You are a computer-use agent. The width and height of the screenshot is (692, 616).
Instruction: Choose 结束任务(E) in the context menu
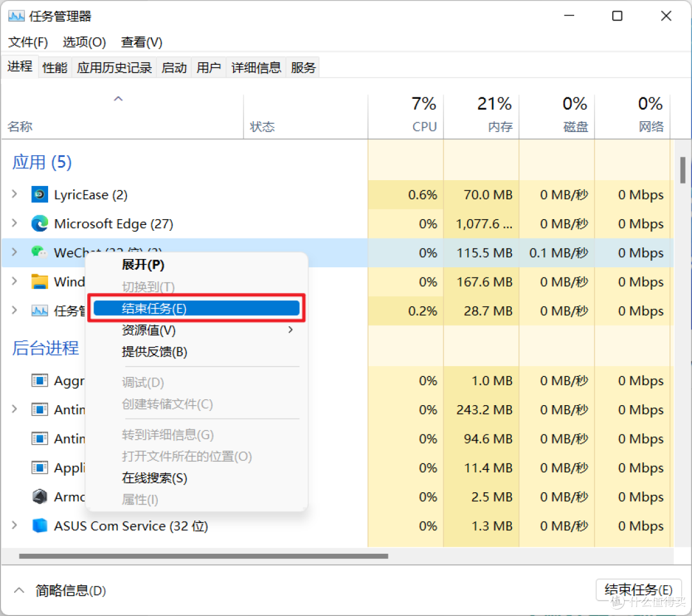pos(197,308)
